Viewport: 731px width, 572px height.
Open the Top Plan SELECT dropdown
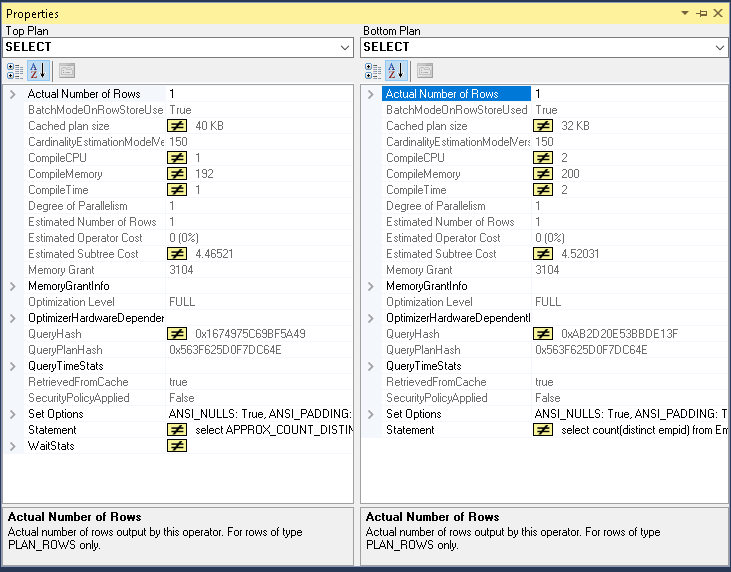coord(345,48)
